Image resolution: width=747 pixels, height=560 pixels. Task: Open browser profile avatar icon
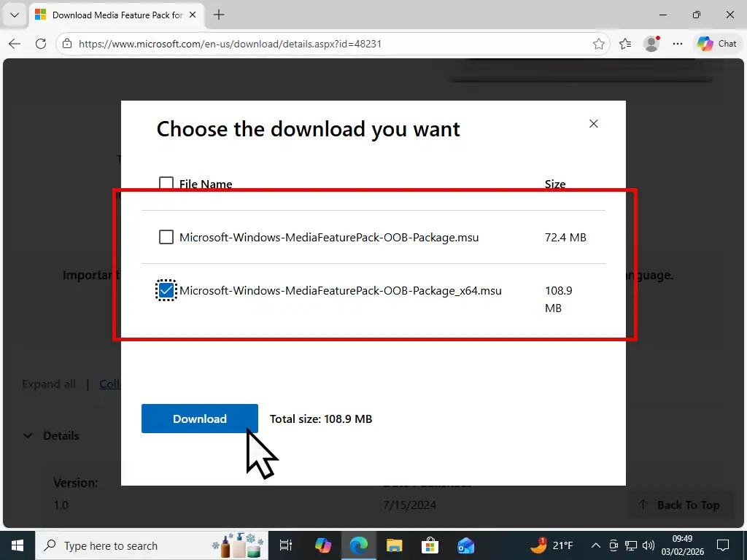[x=651, y=44]
